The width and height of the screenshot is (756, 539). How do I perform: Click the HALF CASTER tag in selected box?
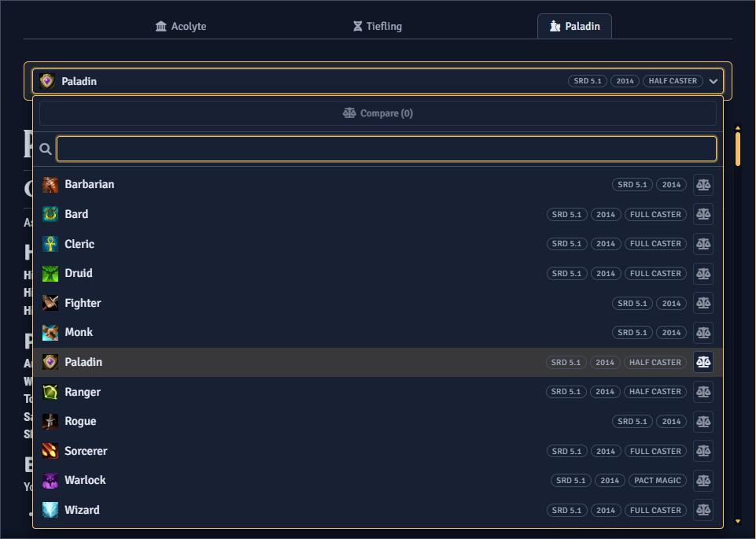pos(673,81)
